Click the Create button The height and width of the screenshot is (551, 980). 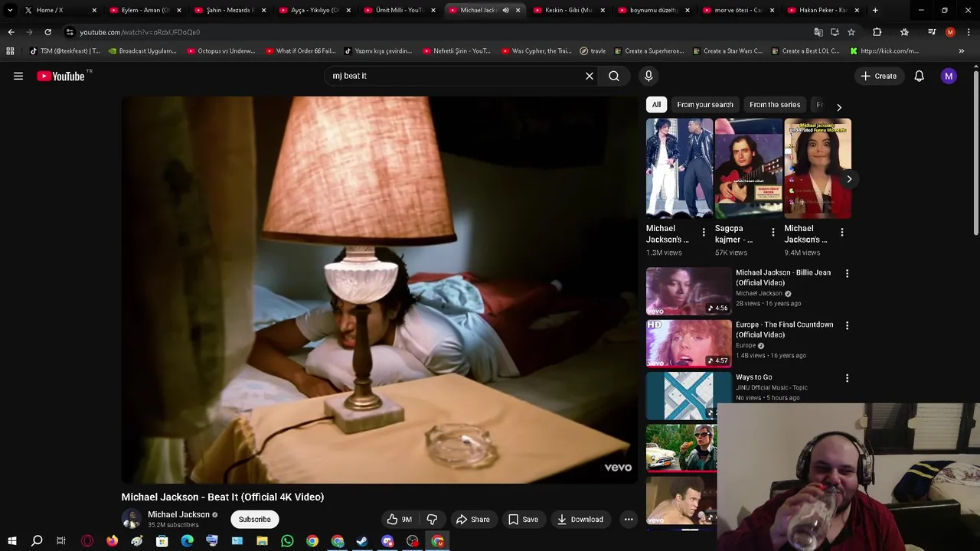coord(878,76)
